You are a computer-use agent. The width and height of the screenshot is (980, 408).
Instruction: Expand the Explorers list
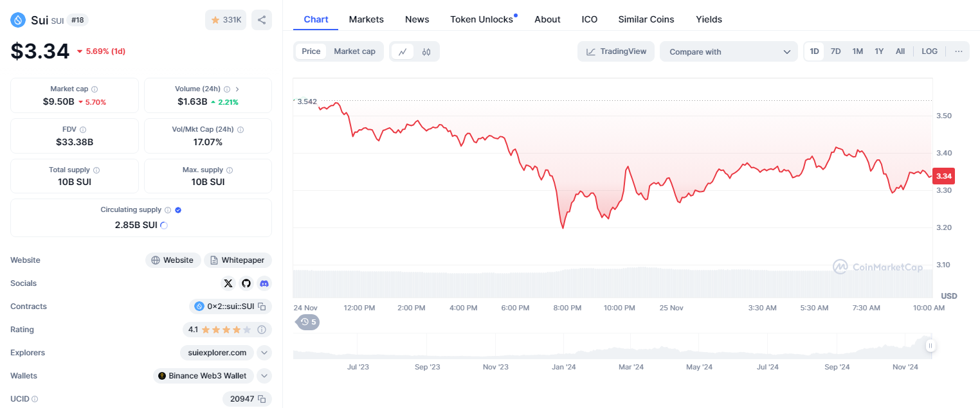click(x=264, y=352)
